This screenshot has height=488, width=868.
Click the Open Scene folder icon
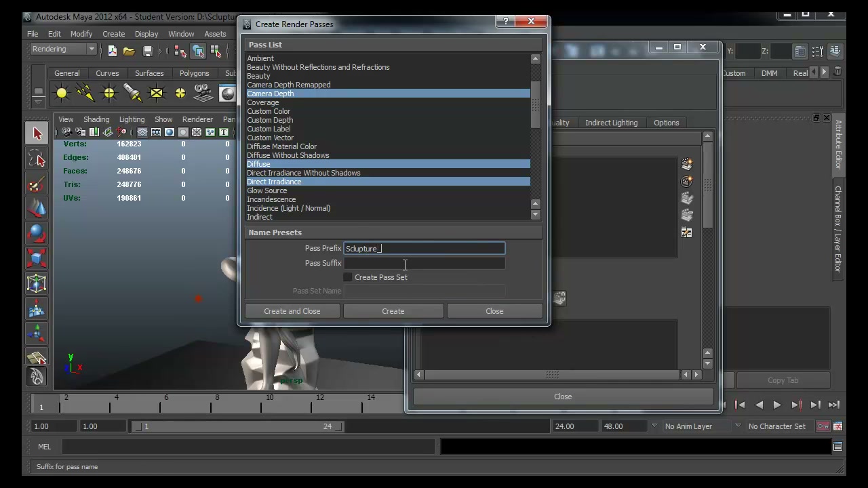pos(129,51)
